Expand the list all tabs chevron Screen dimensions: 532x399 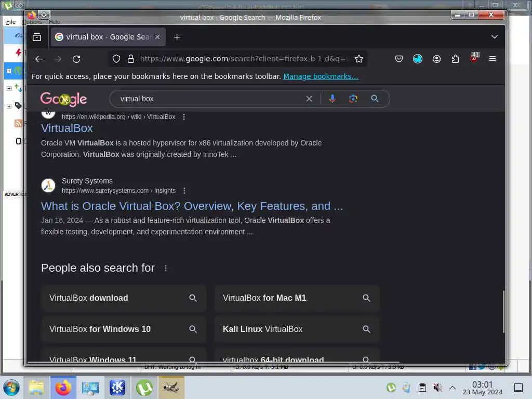pos(495,37)
